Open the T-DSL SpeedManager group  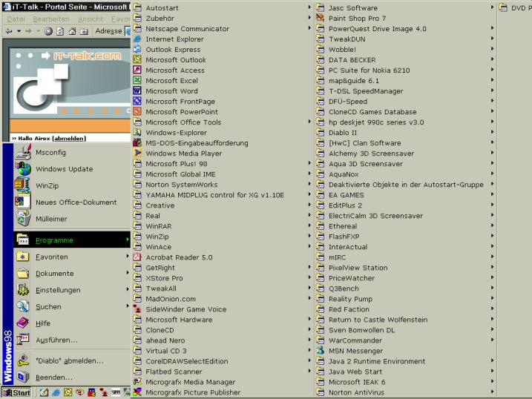pyautogui.click(x=405, y=91)
